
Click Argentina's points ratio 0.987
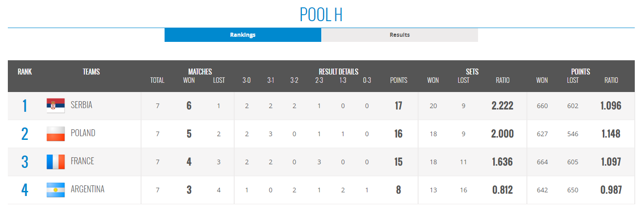pyautogui.click(x=611, y=190)
